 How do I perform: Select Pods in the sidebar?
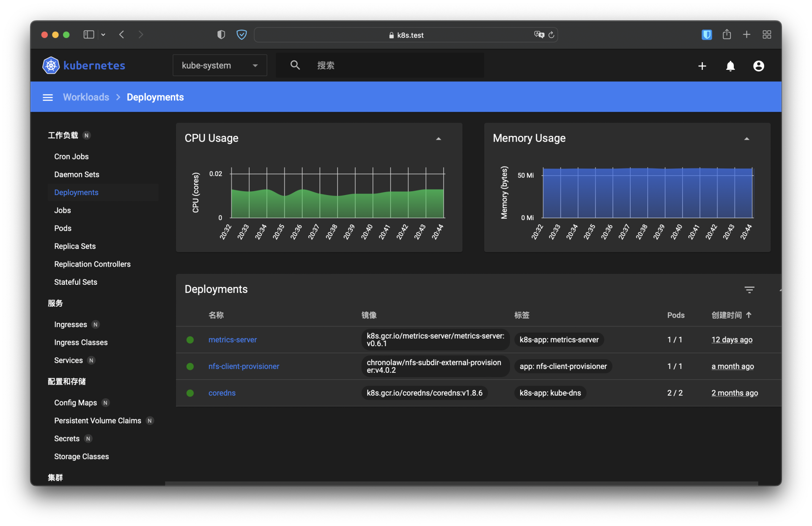(63, 228)
